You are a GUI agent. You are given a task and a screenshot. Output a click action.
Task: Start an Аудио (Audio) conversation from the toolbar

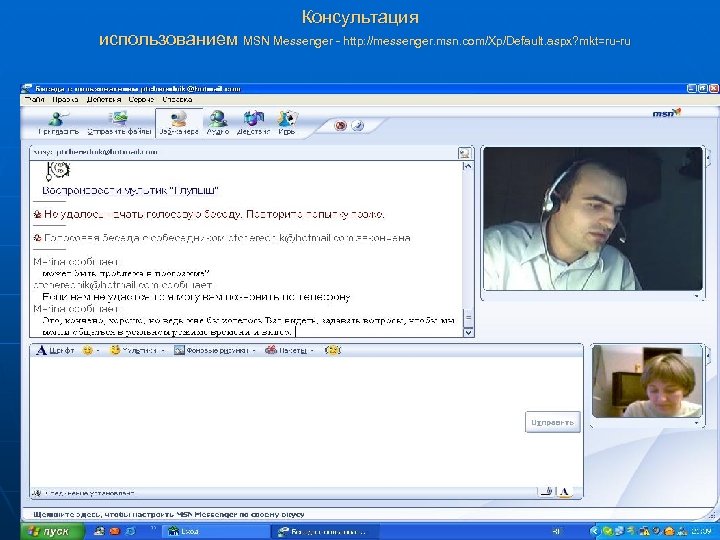pos(218,124)
